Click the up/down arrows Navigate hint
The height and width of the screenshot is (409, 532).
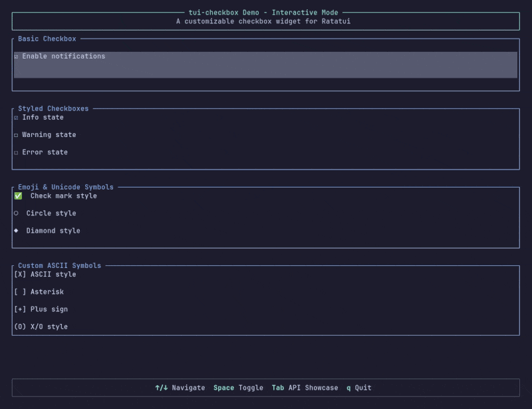[x=180, y=388]
